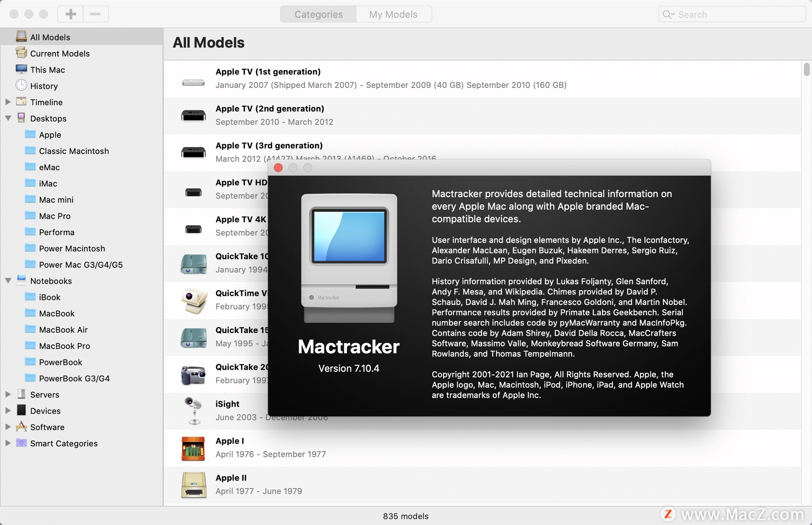Click the '835 models' status text
The image size is (812, 525).
[x=406, y=516]
